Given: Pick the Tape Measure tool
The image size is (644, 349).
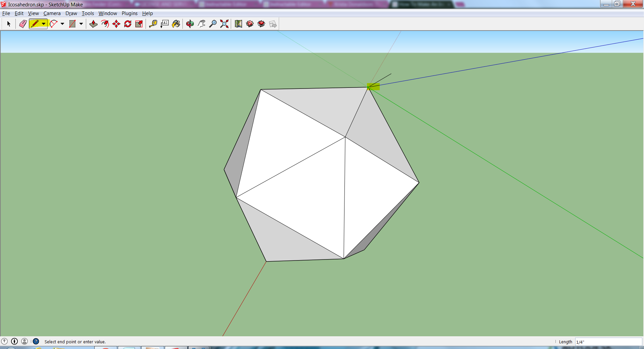Looking at the screenshot, I should (x=153, y=24).
